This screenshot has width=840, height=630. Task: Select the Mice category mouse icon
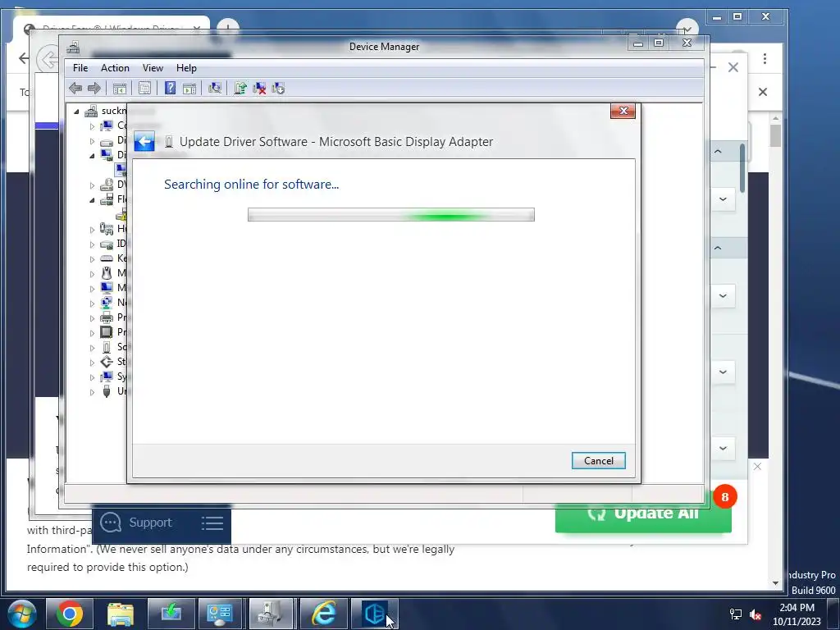pos(107,272)
